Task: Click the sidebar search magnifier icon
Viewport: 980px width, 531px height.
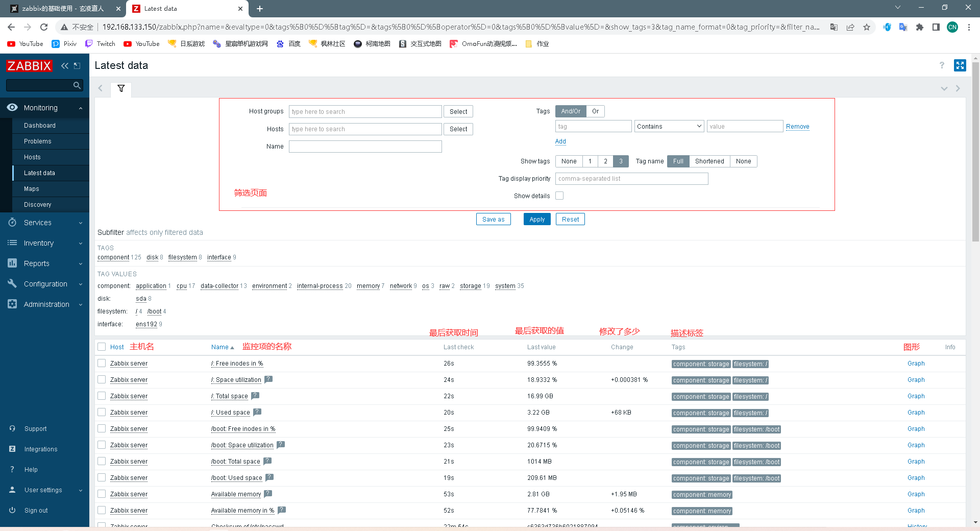Action: click(77, 85)
